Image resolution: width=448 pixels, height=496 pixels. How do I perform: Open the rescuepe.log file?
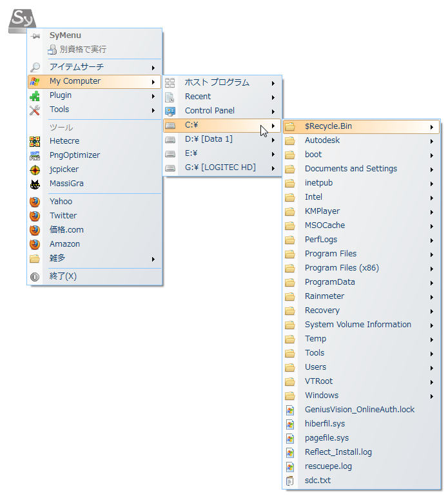(x=361, y=467)
